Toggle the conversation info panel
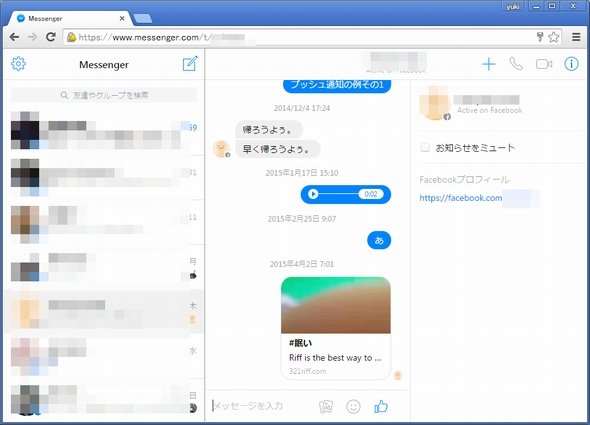Viewport: 590px width, 425px height. [x=571, y=64]
